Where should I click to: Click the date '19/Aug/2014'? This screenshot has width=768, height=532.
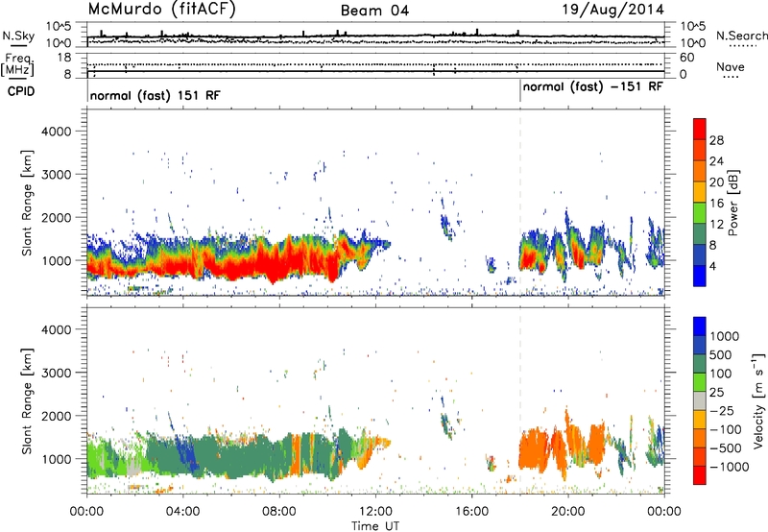[x=612, y=10]
